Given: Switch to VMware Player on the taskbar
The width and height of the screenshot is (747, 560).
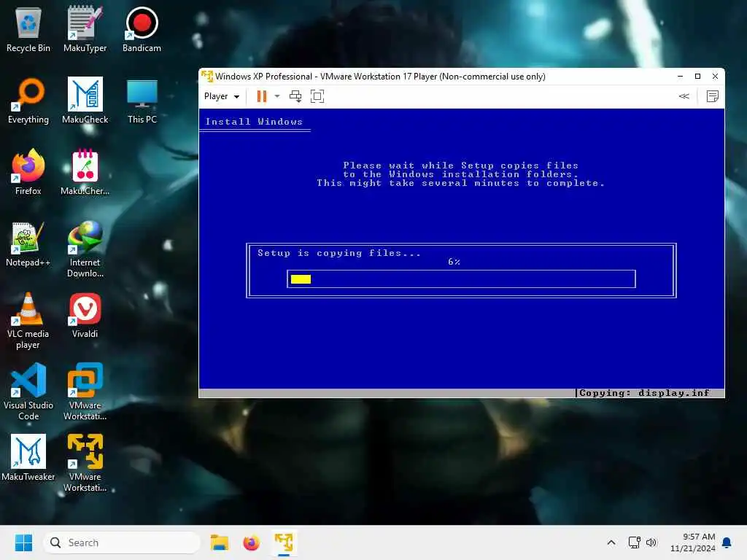Looking at the screenshot, I should 284,542.
